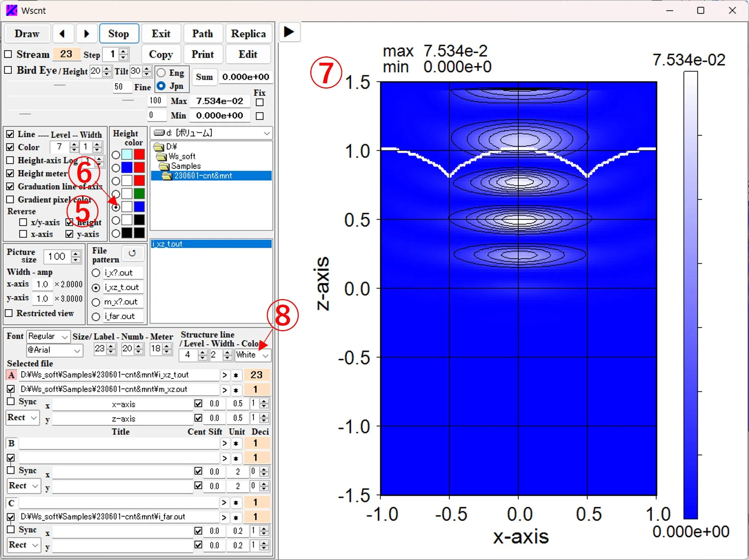Viewport: 749px width, 560px height.
Task: Click the x-axis title input field
Action: pos(123,404)
